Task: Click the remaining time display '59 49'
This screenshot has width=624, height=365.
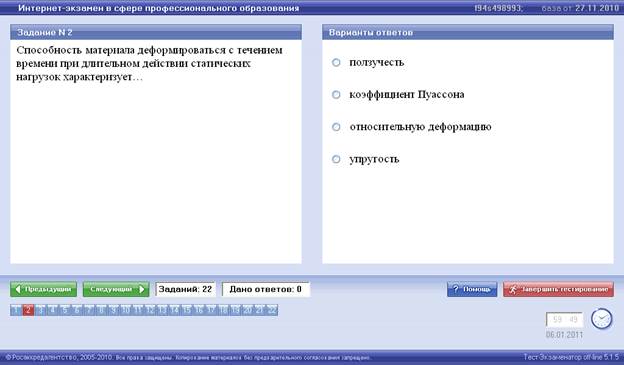Action: (x=564, y=320)
